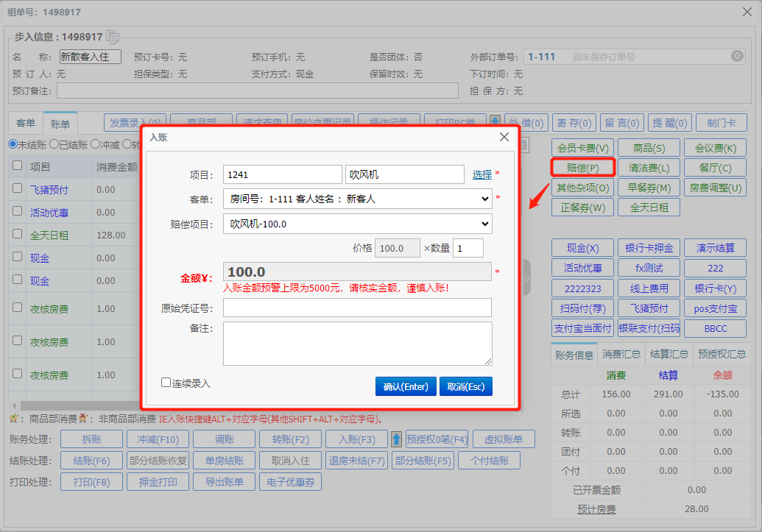Click the 制门卡 button
The width and height of the screenshot is (762, 532).
722,123
